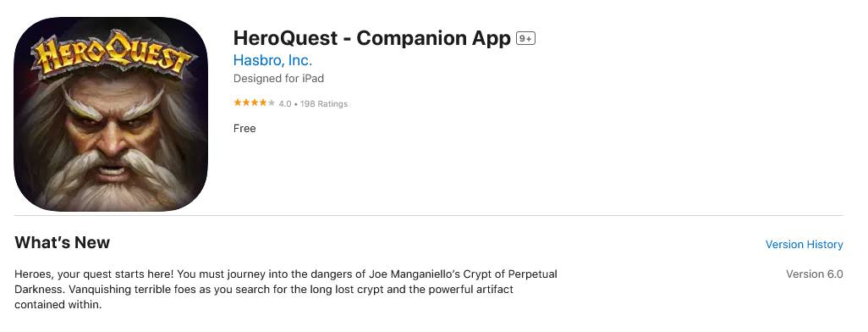Click the HeroQuest - Companion App title
The width and height of the screenshot is (868, 332).
click(371, 38)
